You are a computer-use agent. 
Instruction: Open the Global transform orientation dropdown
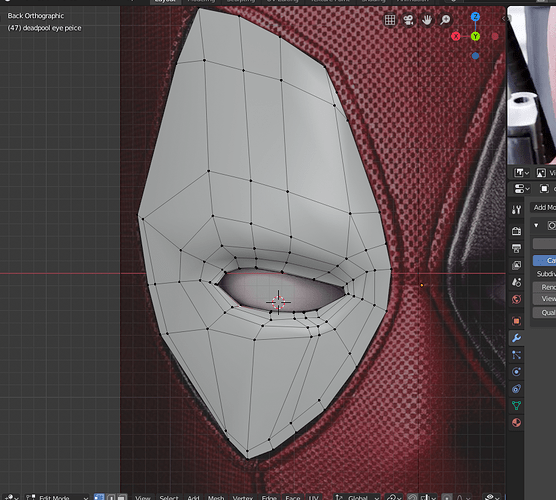357,497
